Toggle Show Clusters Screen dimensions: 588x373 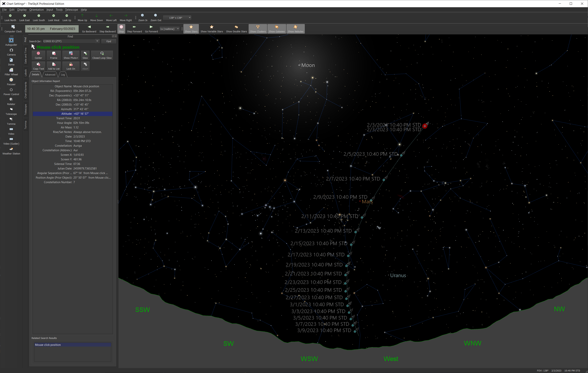258,29
